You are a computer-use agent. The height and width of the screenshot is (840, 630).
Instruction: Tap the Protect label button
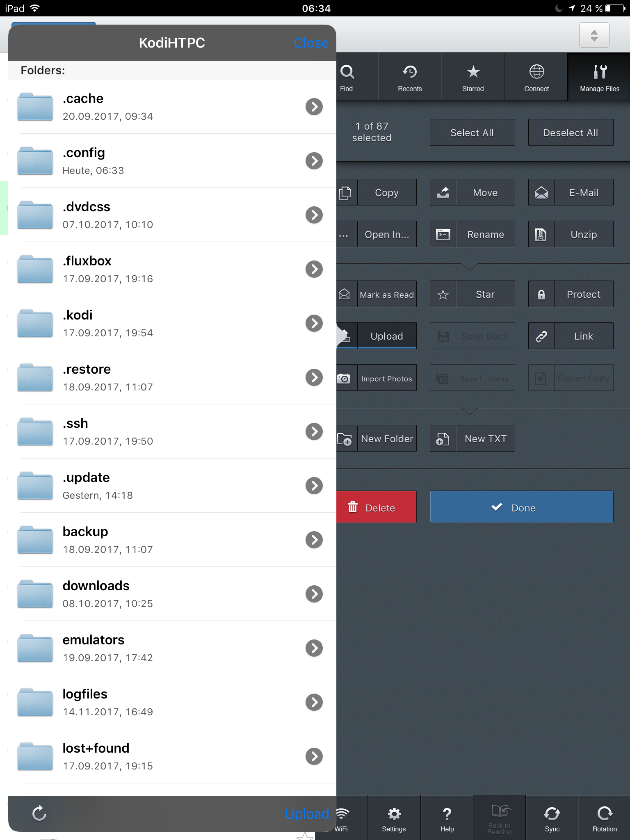point(584,294)
